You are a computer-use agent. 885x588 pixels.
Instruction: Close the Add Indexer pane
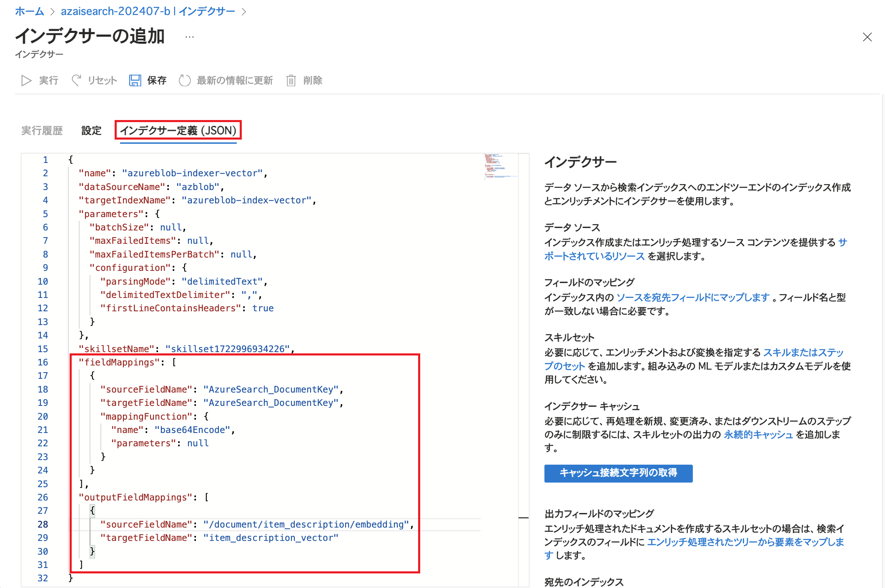pyautogui.click(x=867, y=37)
